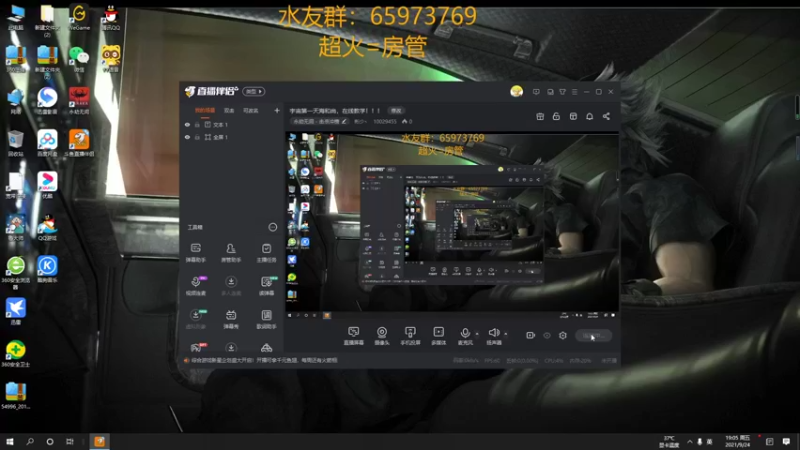The image size is (800, 450).
Task: Open the virtual avatar download tool
Action: (x=195, y=319)
